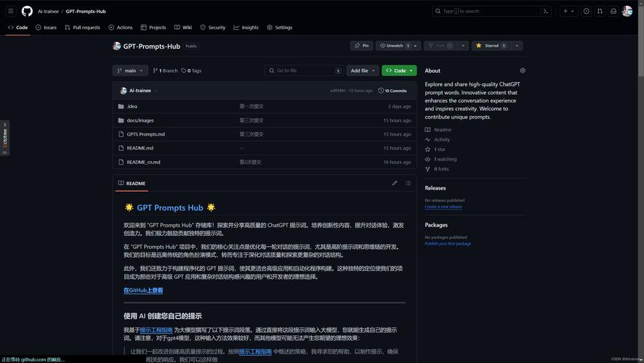View the 10 Commits history
Screen dimensions: 644x363
393,91
